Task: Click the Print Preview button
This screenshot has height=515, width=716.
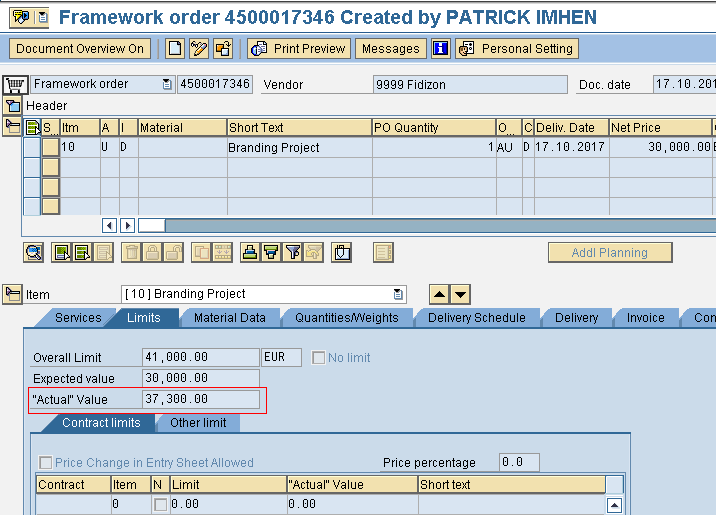Action: (x=299, y=48)
